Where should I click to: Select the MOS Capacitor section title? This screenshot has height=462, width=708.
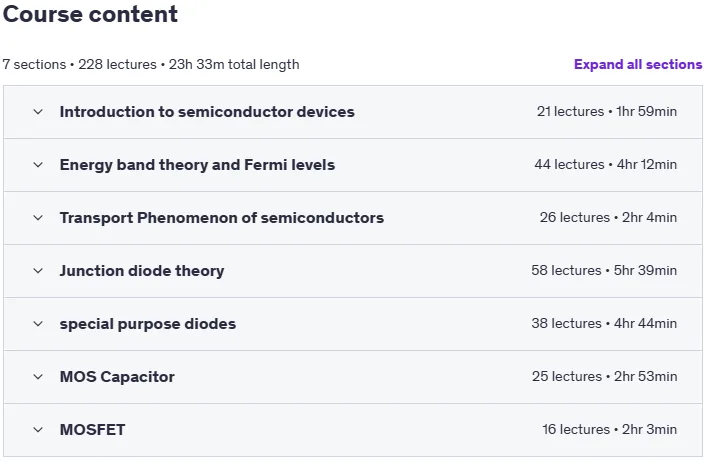click(117, 377)
